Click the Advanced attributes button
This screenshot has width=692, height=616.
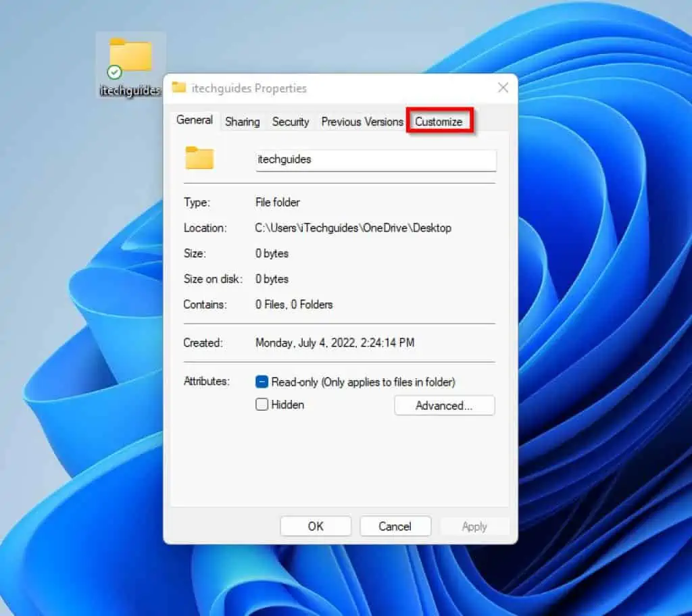444,405
